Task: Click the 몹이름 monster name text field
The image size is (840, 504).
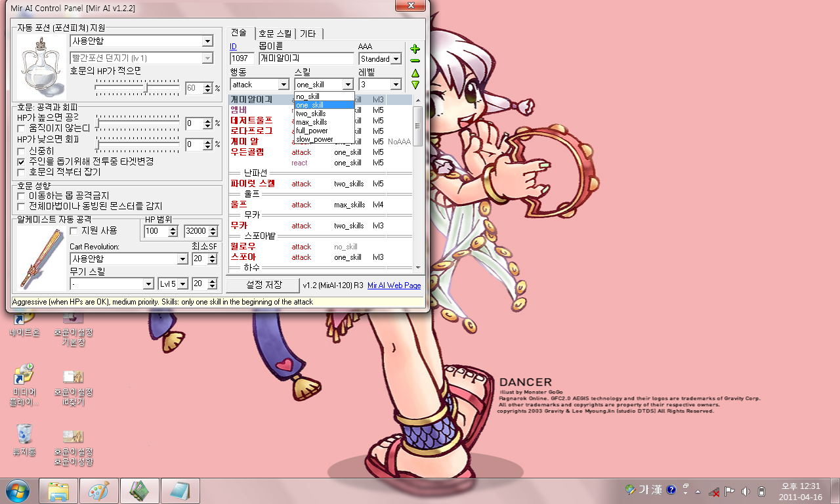Action: (x=306, y=59)
